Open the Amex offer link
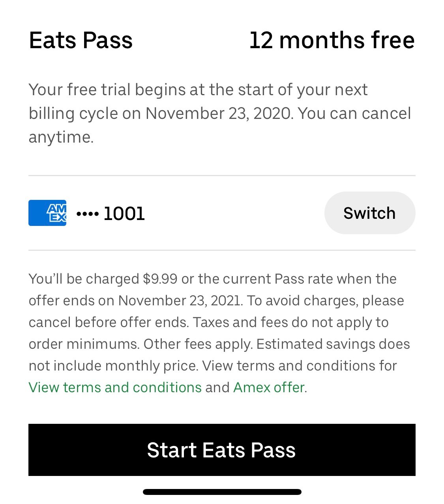 pyautogui.click(x=269, y=387)
